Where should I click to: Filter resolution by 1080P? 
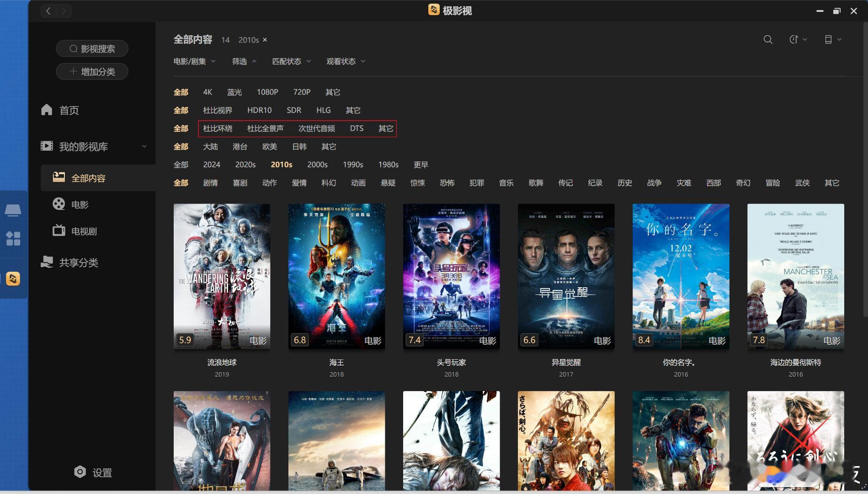point(267,92)
